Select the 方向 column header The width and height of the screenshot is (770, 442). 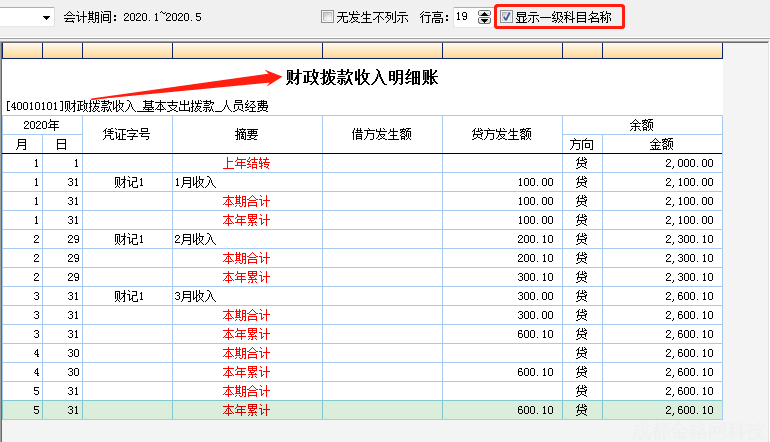581,144
